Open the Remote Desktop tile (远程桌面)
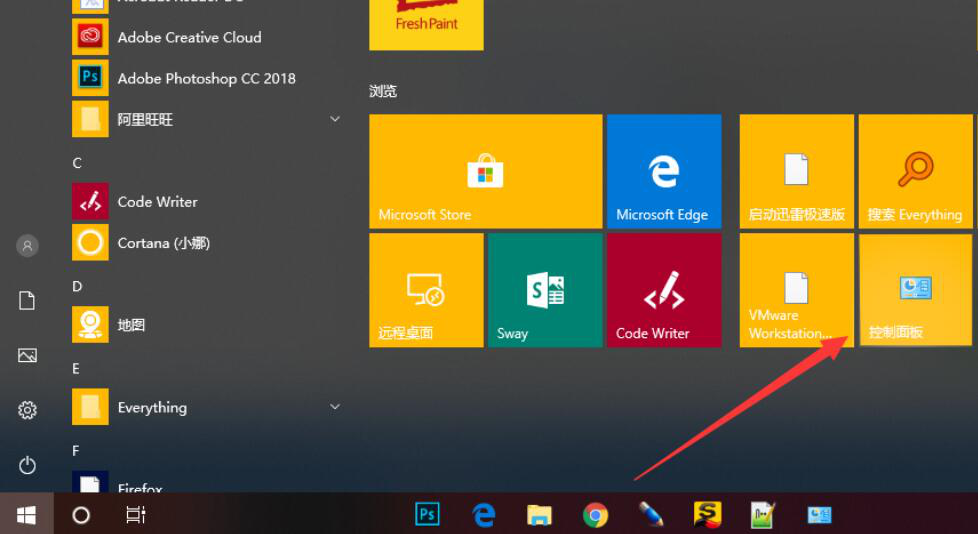Image resolution: width=978 pixels, height=534 pixels. [x=426, y=290]
